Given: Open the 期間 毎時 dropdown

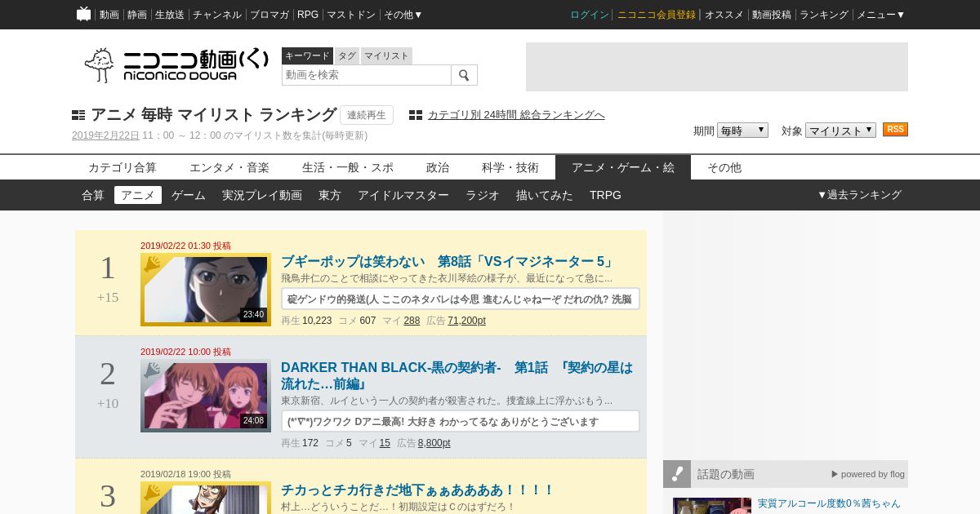Looking at the screenshot, I should (x=742, y=130).
